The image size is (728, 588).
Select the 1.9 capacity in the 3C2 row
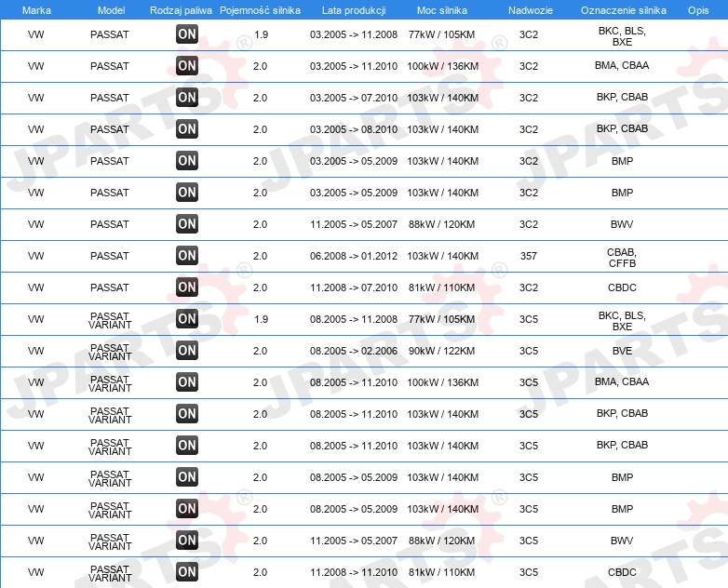(261, 34)
